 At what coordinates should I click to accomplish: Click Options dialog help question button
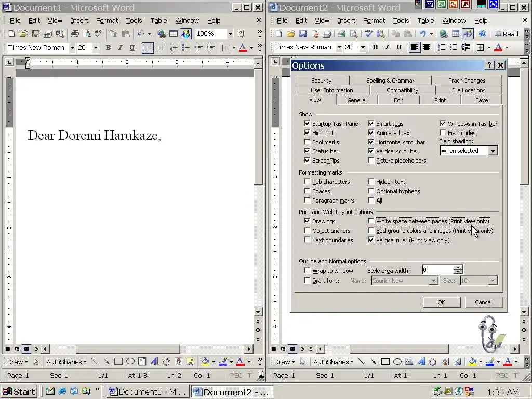click(489, 65)
